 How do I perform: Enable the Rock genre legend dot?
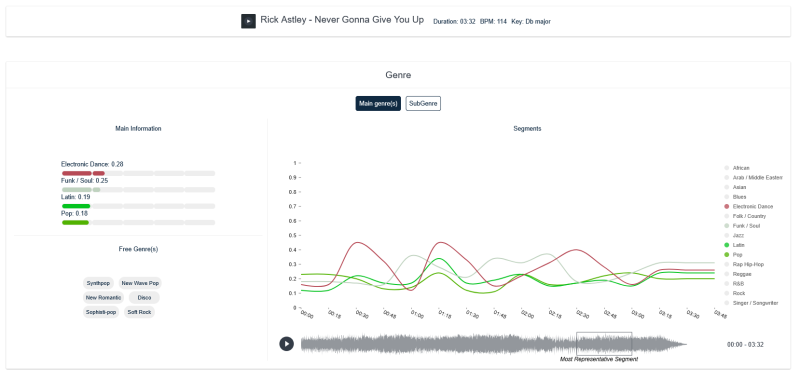pyautogui.click(x=726, y=293)
